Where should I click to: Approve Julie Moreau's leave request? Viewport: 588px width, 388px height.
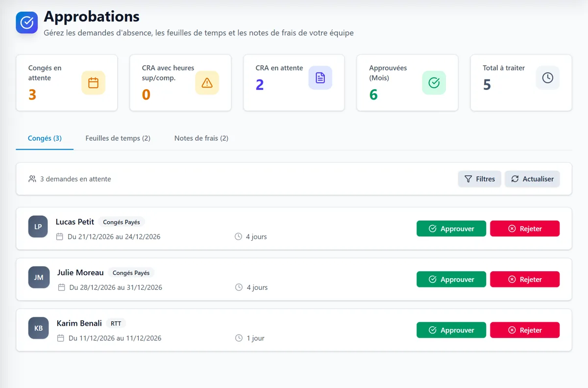point(451,279)
